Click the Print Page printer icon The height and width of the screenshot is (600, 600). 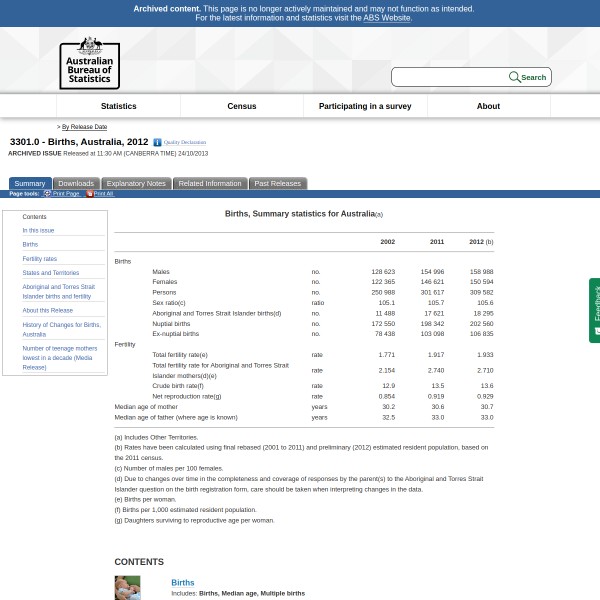47,194
